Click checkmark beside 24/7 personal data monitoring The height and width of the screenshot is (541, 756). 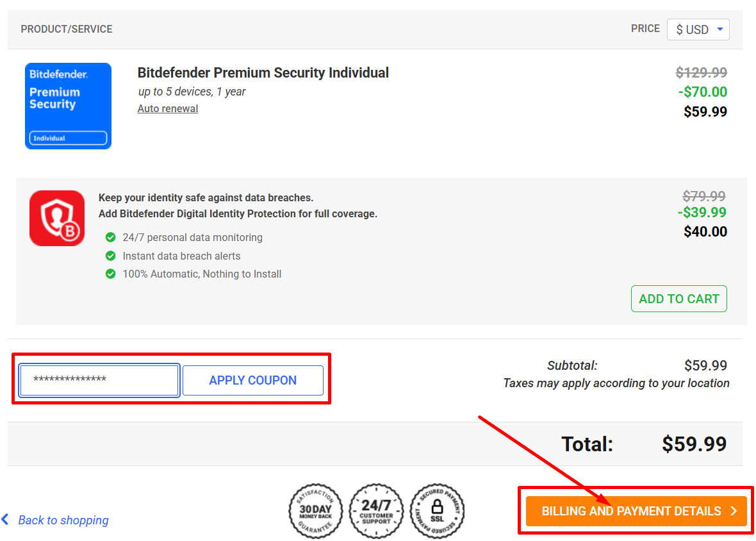pos(111,237)
